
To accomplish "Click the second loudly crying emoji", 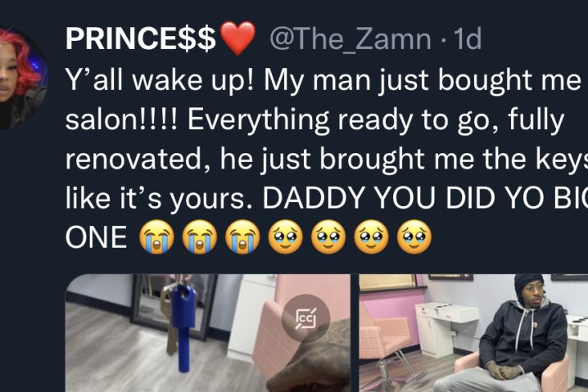I will [200, 237].
